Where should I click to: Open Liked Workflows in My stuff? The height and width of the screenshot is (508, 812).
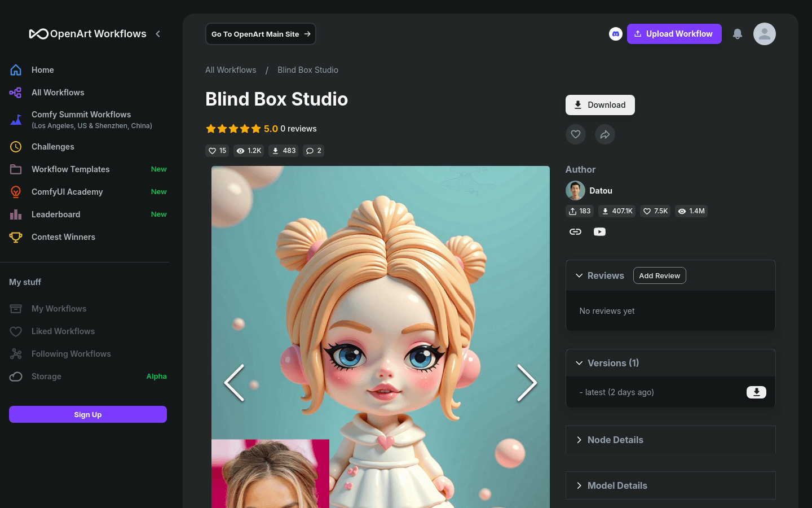(63, 331)
